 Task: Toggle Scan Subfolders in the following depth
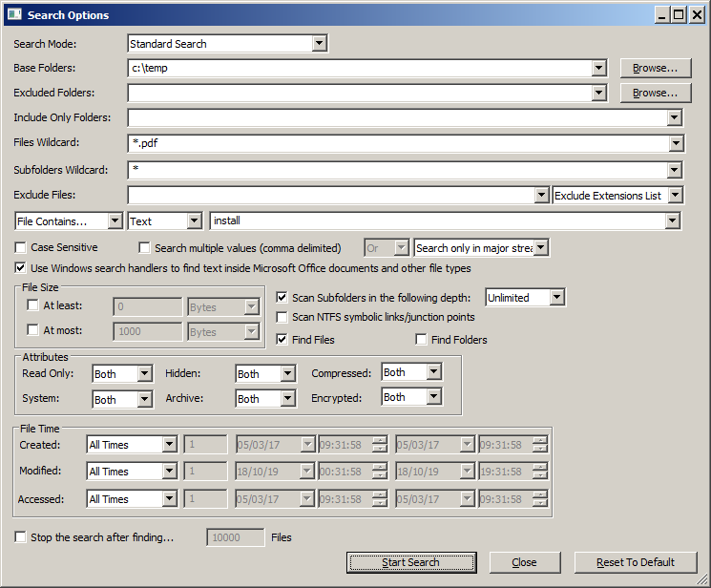coord(282,298)
